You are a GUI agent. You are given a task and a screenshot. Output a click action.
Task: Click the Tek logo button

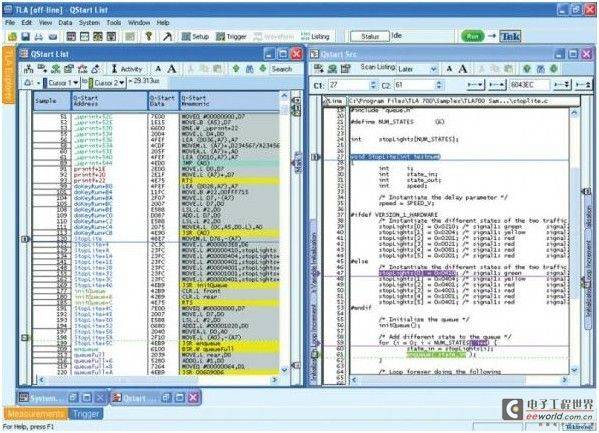click(x=510, y=36)
